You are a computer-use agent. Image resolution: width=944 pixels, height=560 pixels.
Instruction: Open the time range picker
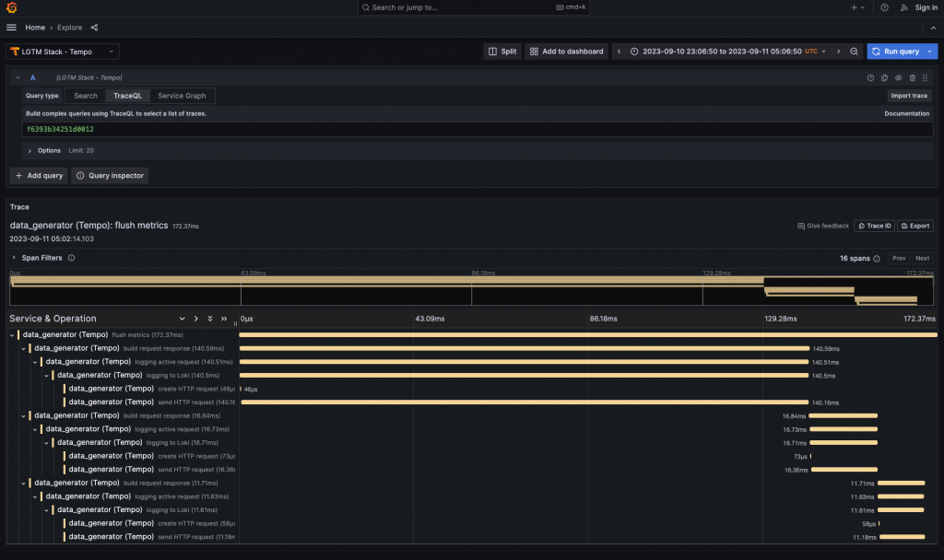coord(728,52)
